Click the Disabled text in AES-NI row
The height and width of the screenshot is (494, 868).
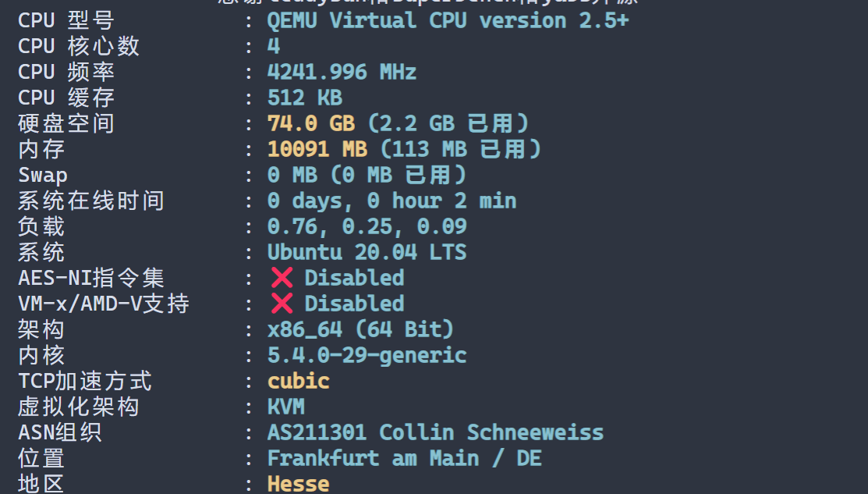354,278
